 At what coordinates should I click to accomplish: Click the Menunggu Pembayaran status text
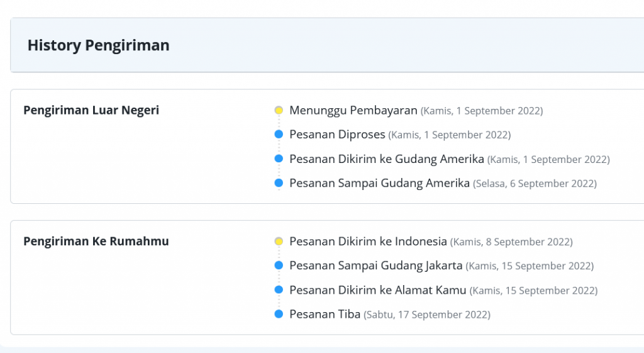(x=353, y=110)
